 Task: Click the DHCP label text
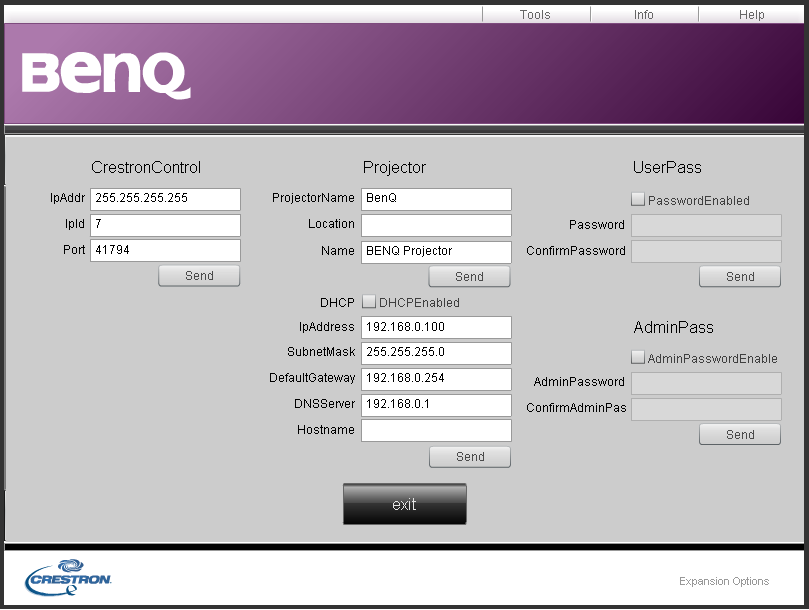click(337, 302)
